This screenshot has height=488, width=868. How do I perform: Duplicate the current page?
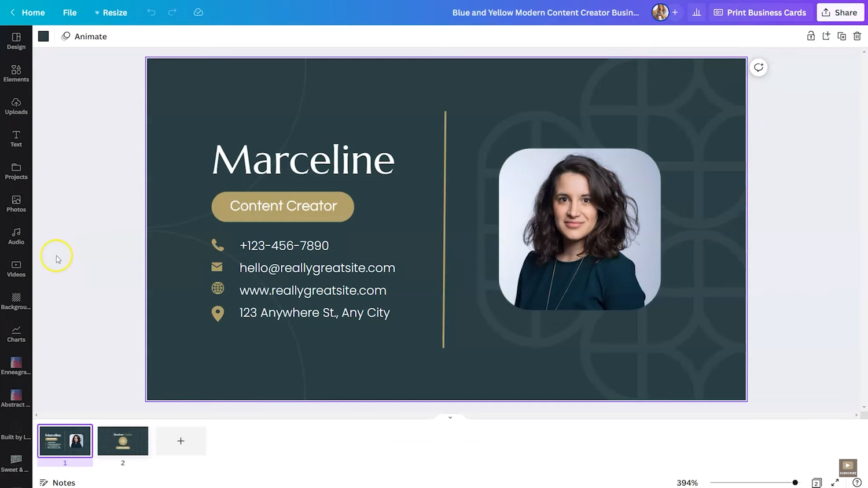pyautogui.click(x=842, y=36)
